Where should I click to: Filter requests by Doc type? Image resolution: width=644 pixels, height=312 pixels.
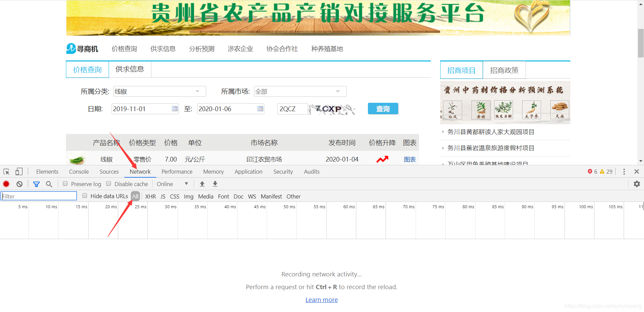click(x=238, y=196)
